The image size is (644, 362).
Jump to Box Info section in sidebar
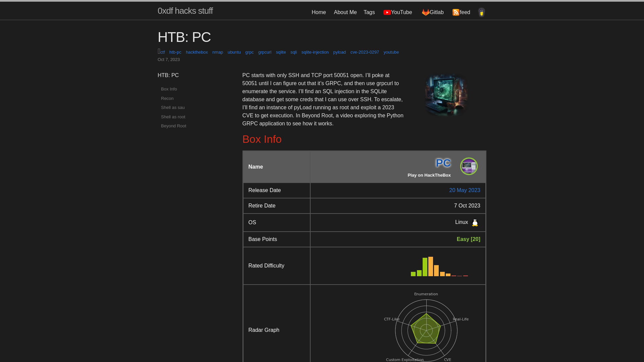pyautogui.click(x=169, y=89)
